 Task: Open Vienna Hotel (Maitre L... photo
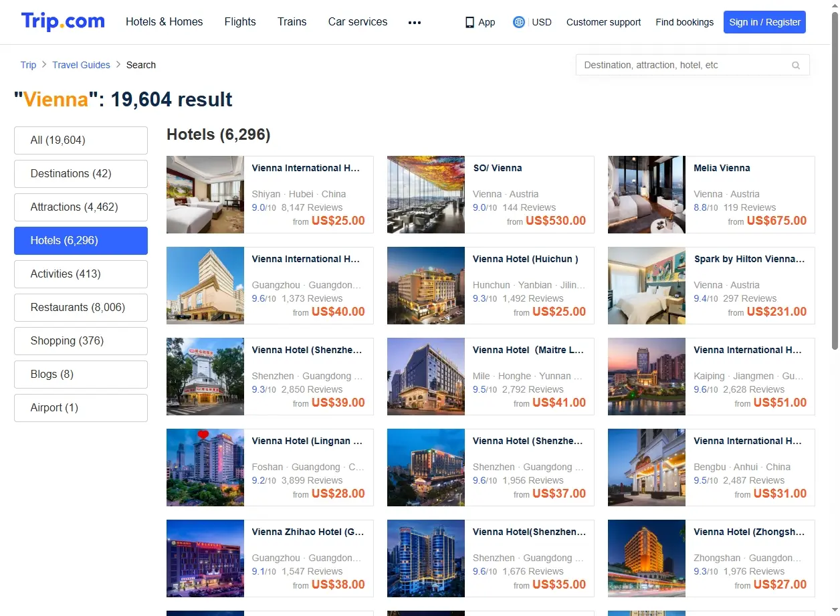coord(426,377)
